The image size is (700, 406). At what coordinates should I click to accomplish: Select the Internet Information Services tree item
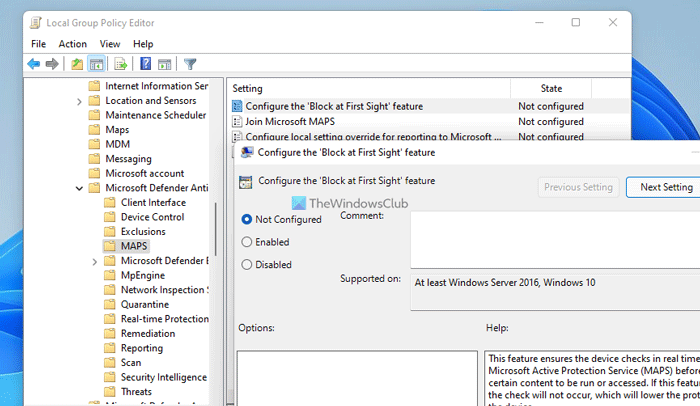(156, 86)
